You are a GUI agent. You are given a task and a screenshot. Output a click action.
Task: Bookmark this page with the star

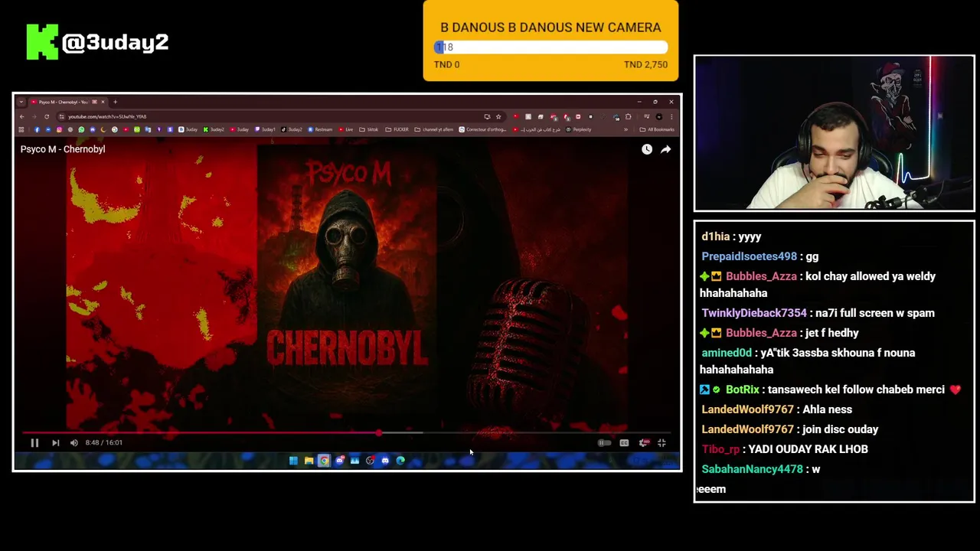coord(498,116)
